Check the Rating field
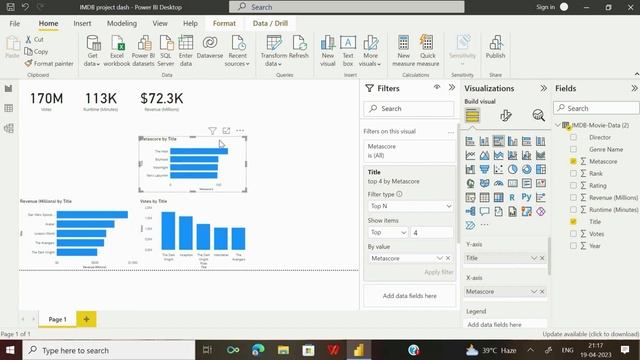This screenshot has height=360, width=640. [573, 185]
